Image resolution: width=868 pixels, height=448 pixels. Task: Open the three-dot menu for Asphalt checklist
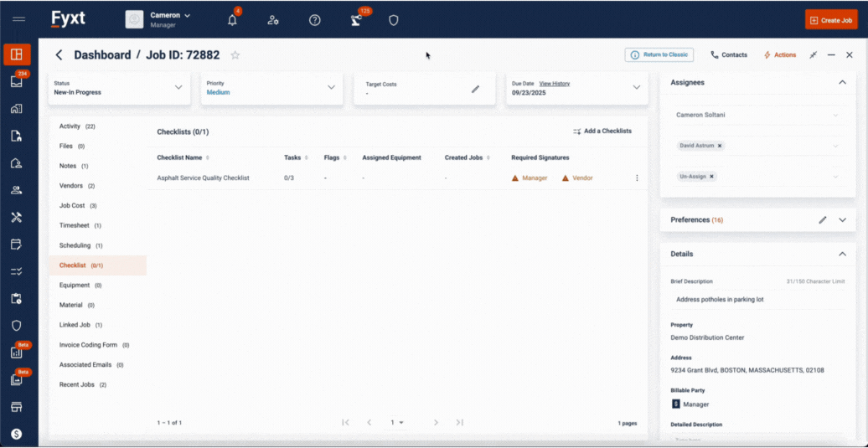[637, 178]
